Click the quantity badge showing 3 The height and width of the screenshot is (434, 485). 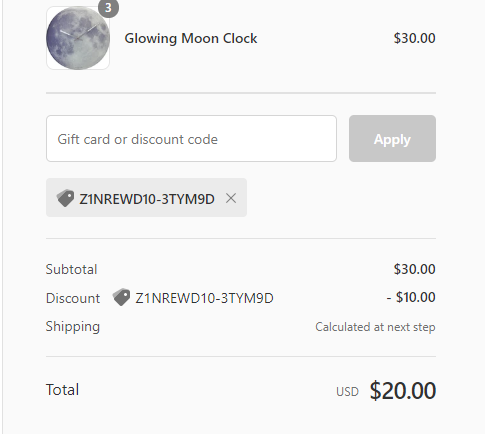[x=108, y=7]
